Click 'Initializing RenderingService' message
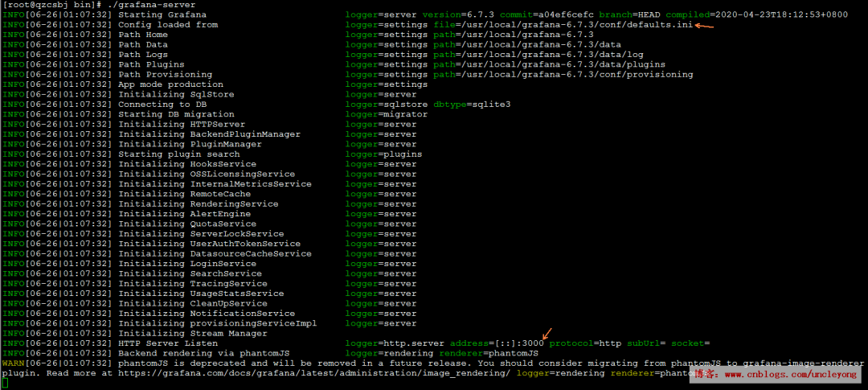 (x=199, y=204)
